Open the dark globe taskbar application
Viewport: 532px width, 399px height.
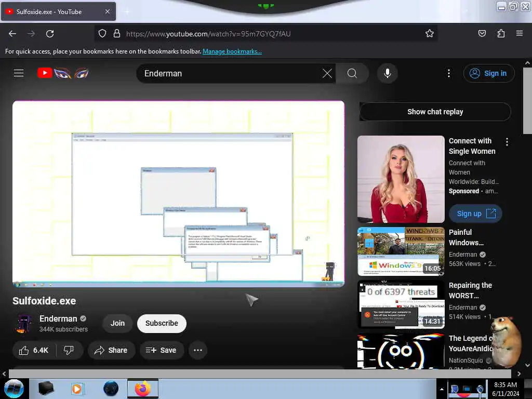coord(111,389)
